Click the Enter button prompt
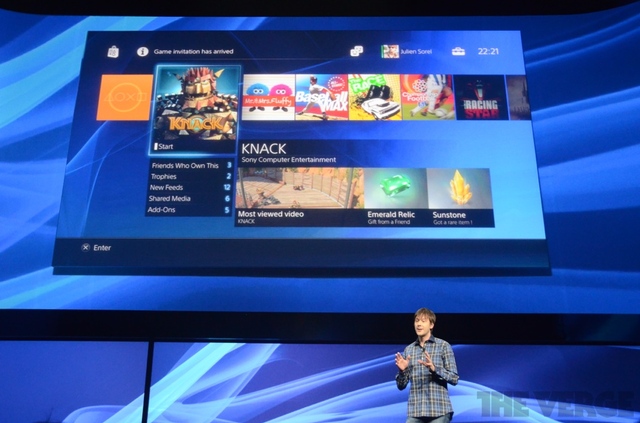 pyautogui.click(x=97, y=247)
